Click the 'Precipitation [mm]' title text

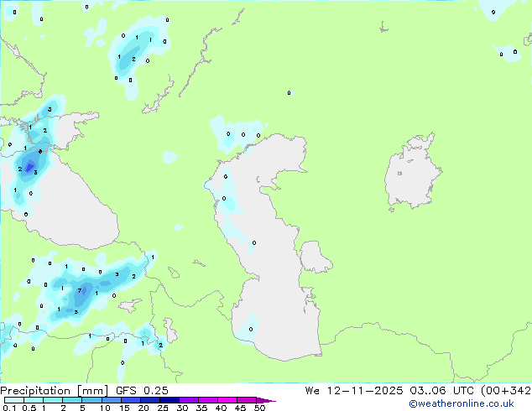(x=55, y=391)
